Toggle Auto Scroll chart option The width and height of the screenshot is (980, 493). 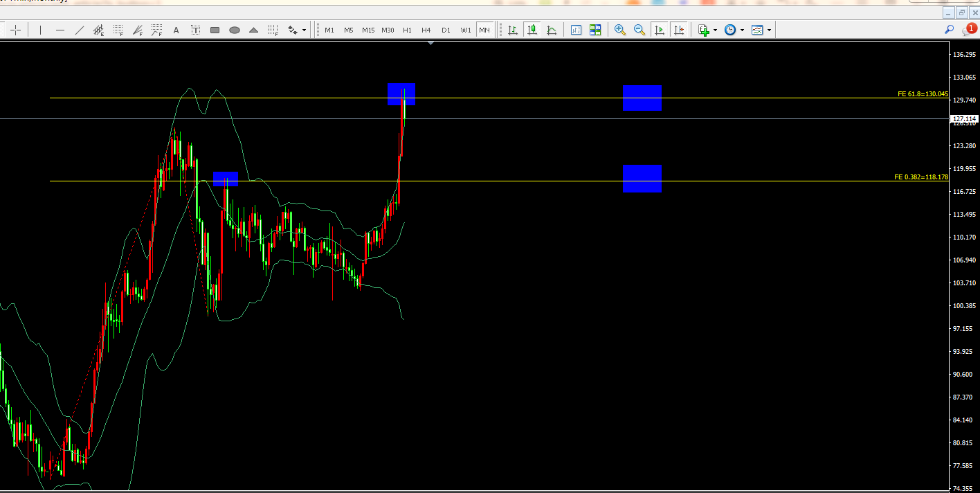click(659, 30)
